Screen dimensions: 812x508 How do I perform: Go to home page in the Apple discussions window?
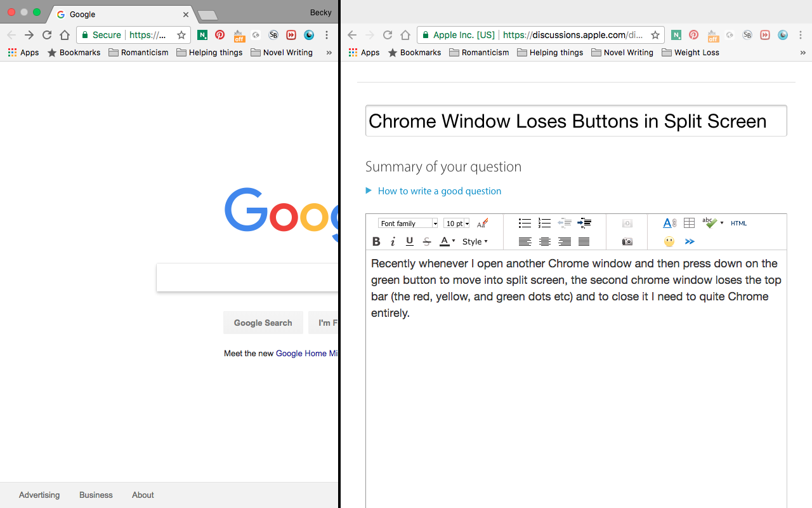(x=405, y=35)
